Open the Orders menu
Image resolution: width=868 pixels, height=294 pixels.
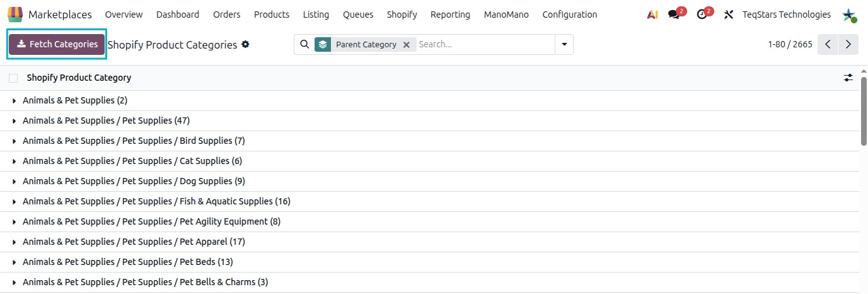(x=227, y=15)
